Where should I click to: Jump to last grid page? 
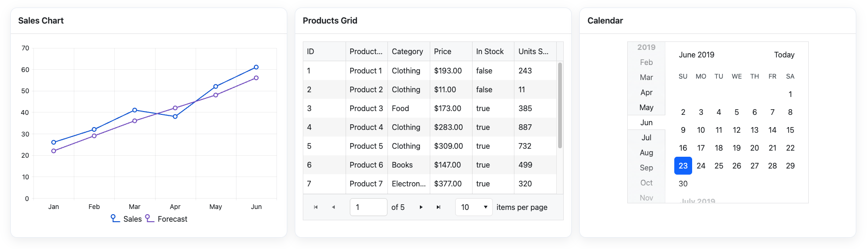click(438, 207)
